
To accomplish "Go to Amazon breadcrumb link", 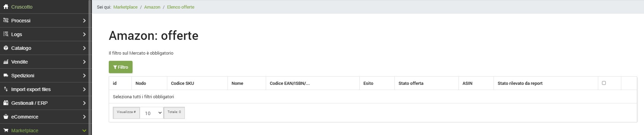I will point(152,7).
